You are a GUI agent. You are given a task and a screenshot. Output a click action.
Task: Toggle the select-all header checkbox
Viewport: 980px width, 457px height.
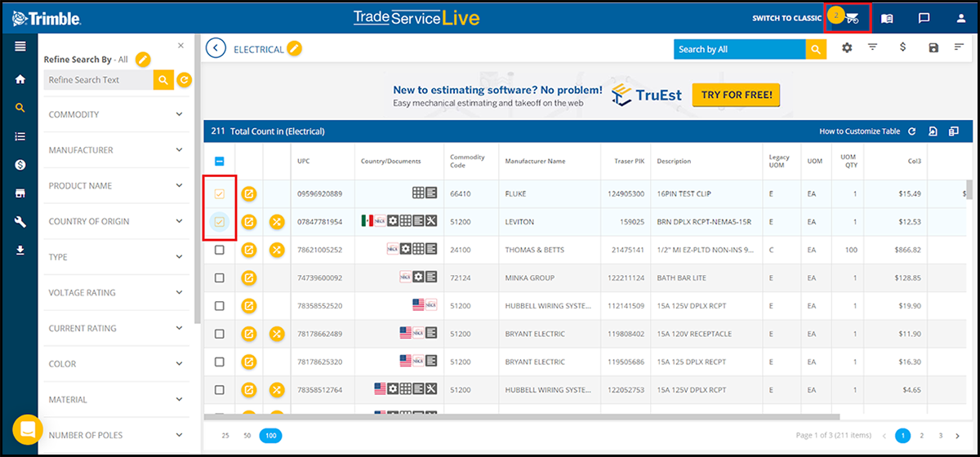pyautogui.click(x=219, y=162)
